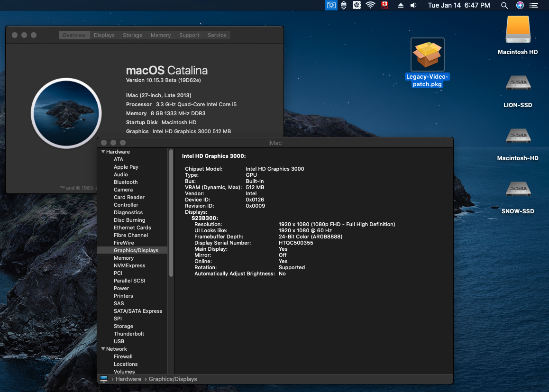Select SPI in the sidebar
The height and width of the screenshot is (392, 549).
point(118,319)
